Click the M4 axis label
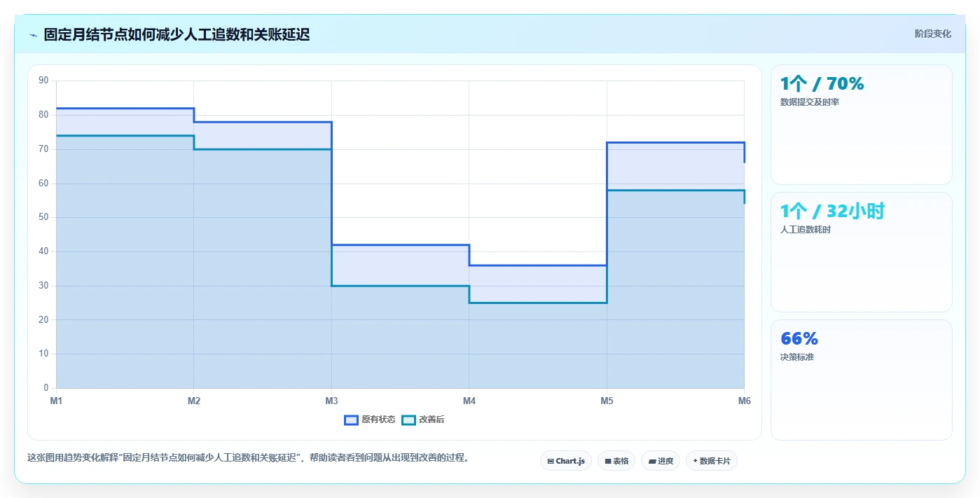 [x=469, y=401]
